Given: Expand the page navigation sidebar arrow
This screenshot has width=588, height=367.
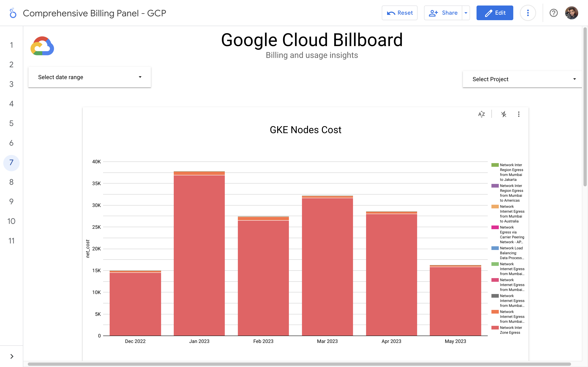Looking at the screenshot, I should click(x=12, y=356).
